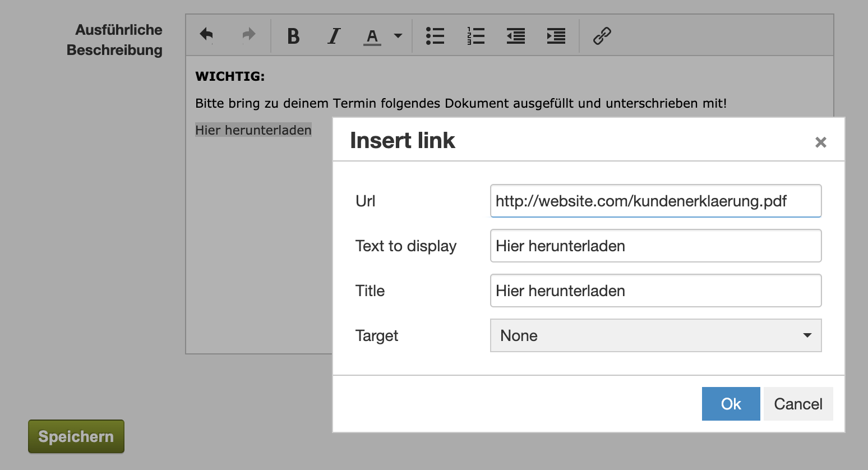
Task: Open the text color dropdown arrow
Action: point(398,36)
